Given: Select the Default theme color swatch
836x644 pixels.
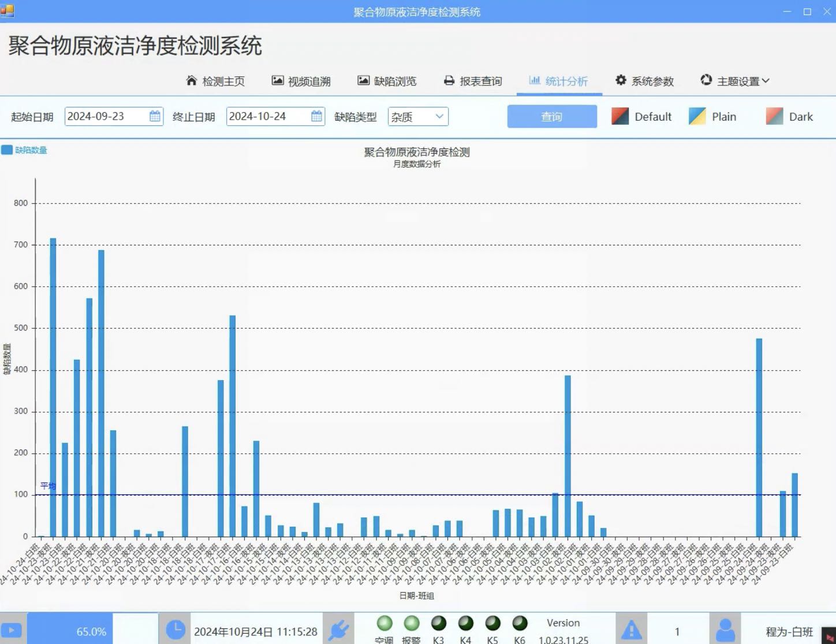Looking at the screenshot, I should tap(619, 116).
